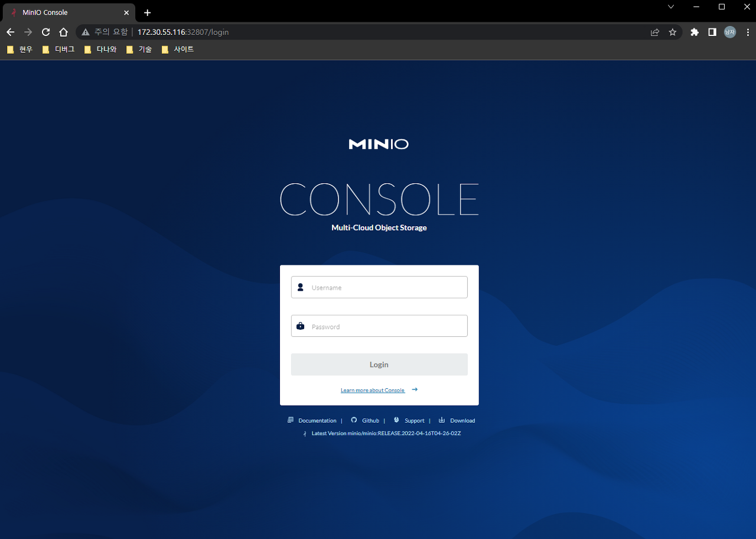756x539 pixels.
Task: Click the user silhouette icon in Username field
Action: pyautogui.click(x=301, y=287)
